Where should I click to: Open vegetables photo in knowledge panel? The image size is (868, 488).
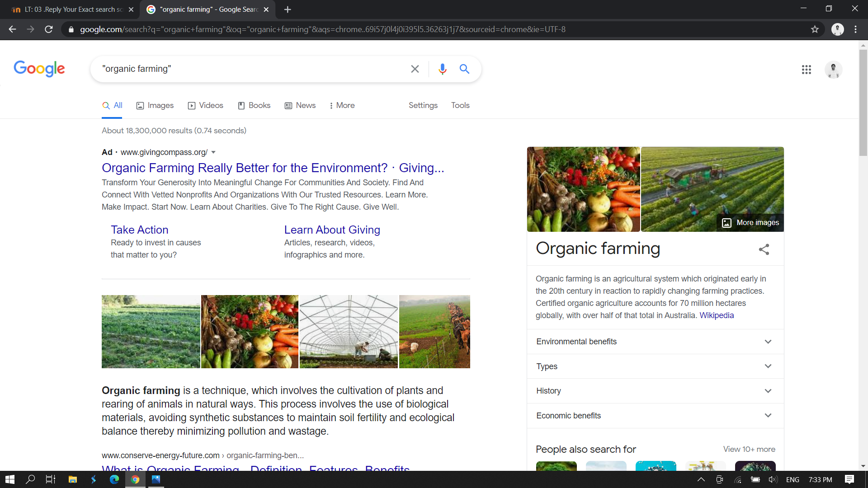pyautogui.click(x=583, y=189)
